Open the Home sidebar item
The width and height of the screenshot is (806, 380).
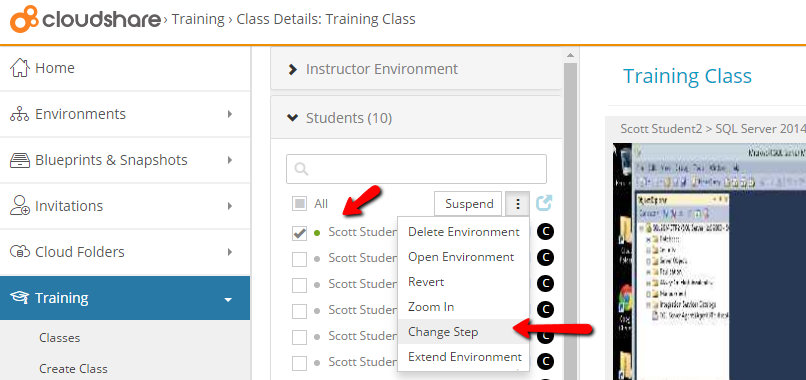coord(125,68)
